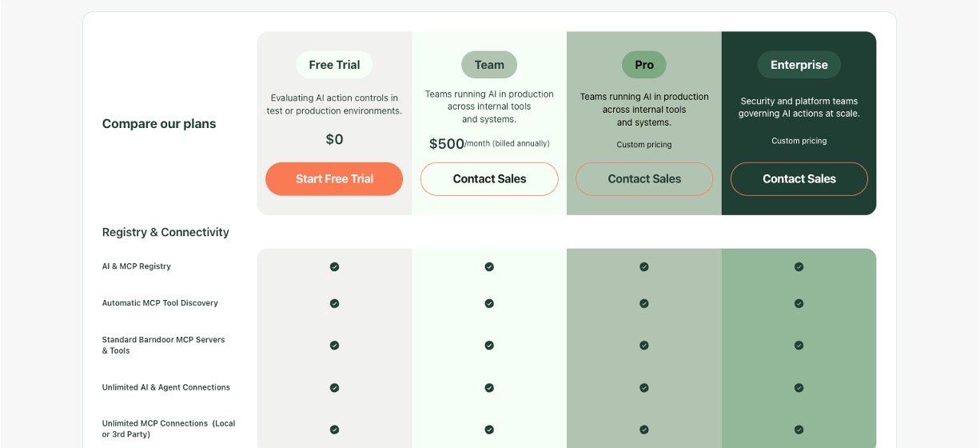Image resolution: width=980 pixels, height=448 pixels.
Task: Click Free Trial checkmark for Unlimited MCP Connections
Action: 334,430
